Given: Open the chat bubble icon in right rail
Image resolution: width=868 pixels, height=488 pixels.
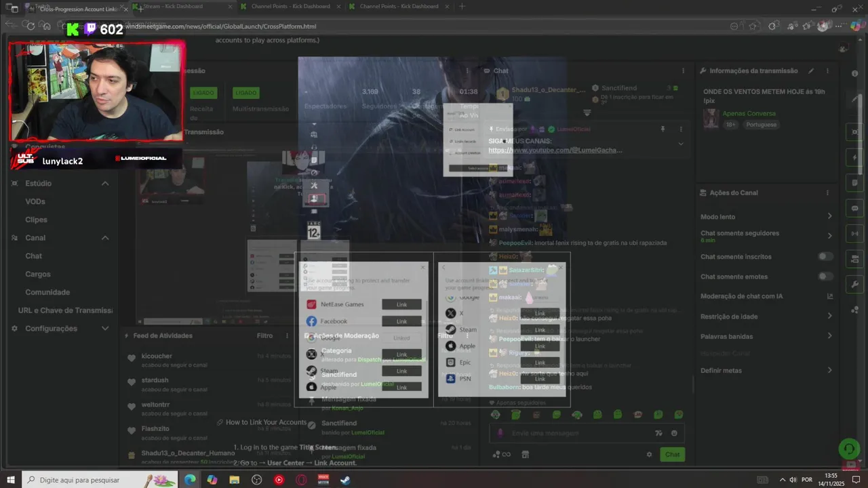Looking at the screenshot, I should point(854,208).
